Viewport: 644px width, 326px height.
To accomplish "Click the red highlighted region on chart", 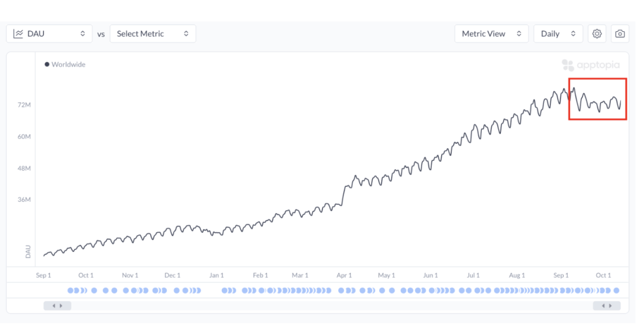I will click(x=597, y=99).
